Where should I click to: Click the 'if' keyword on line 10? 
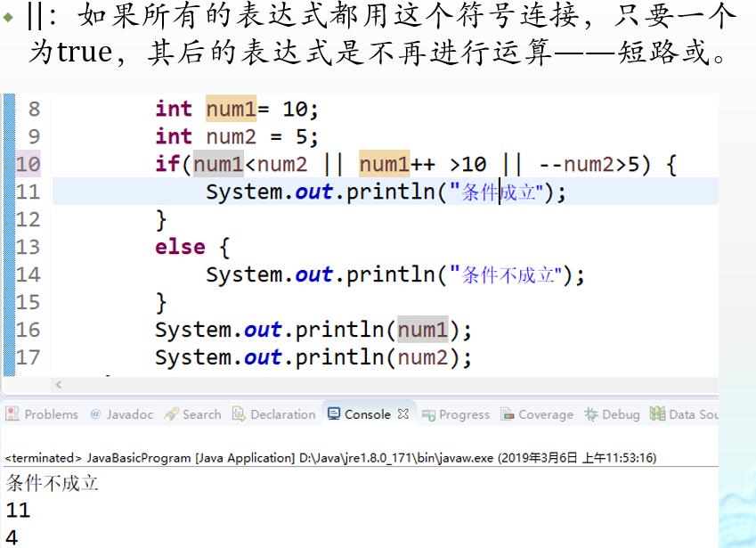167,164
